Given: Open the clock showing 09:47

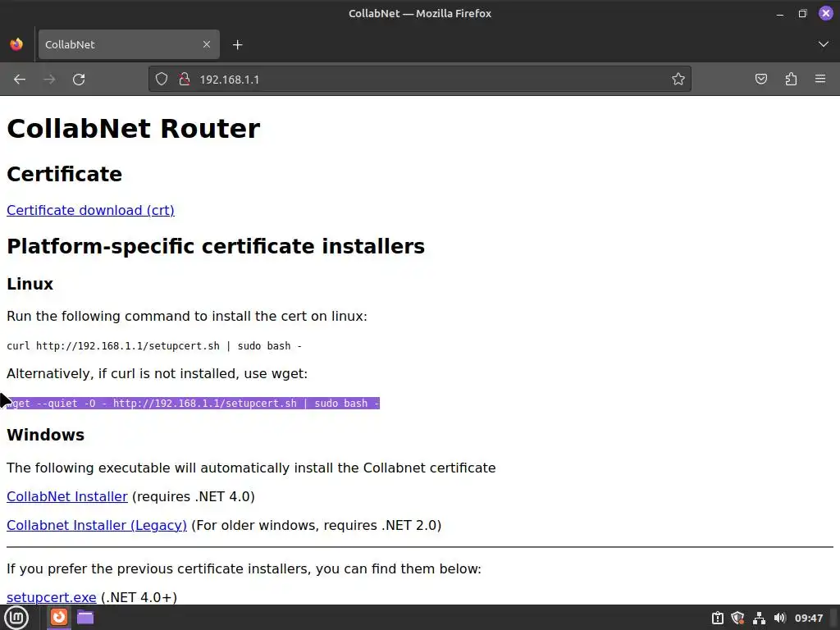Looking at the screenshot, I should click(808, 619).
